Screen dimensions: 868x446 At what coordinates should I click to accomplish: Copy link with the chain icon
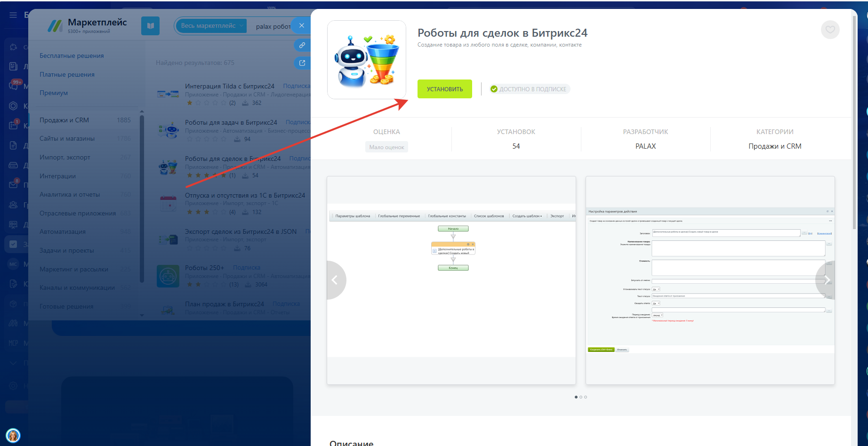point(302,45)
